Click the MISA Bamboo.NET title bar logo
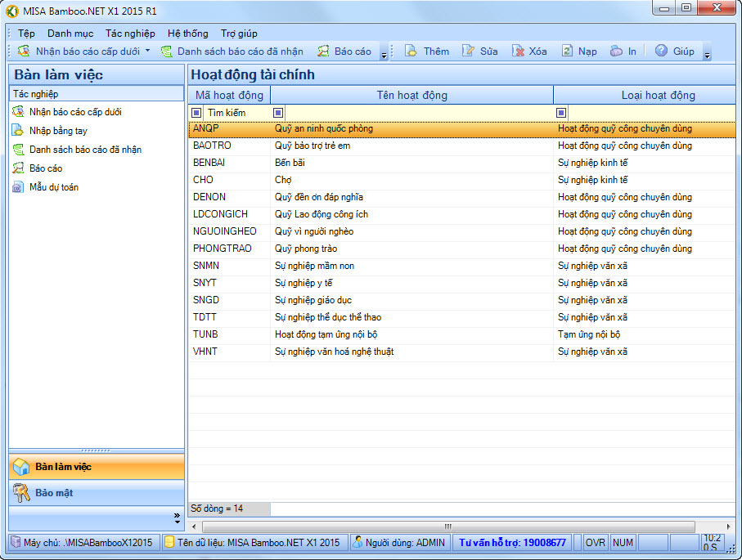Viewport: 742px width, 560px height. (x=11, y=11)
